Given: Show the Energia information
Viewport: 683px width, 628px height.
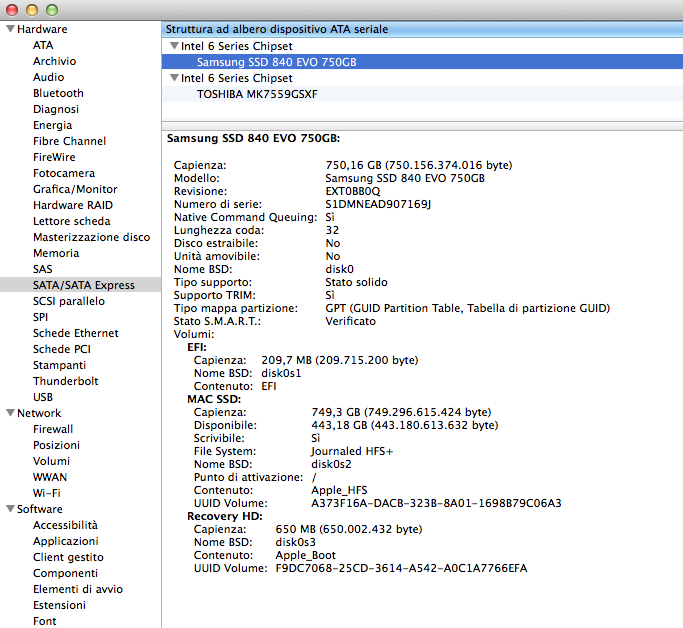Looking at the screenshot, I should 53,125.
